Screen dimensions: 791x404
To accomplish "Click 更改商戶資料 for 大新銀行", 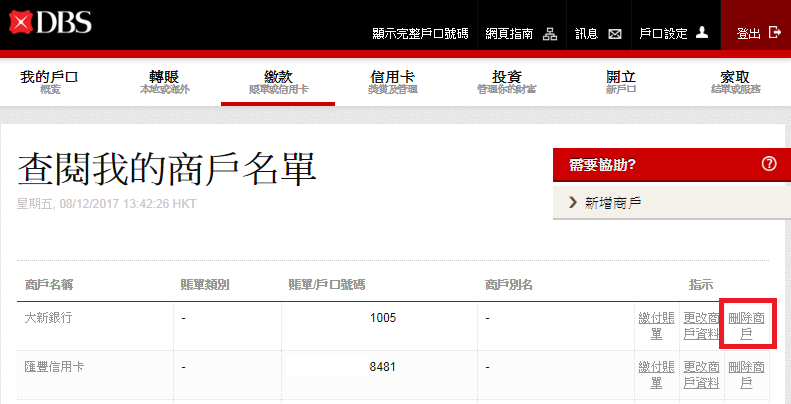I will [x=700, y=325].
